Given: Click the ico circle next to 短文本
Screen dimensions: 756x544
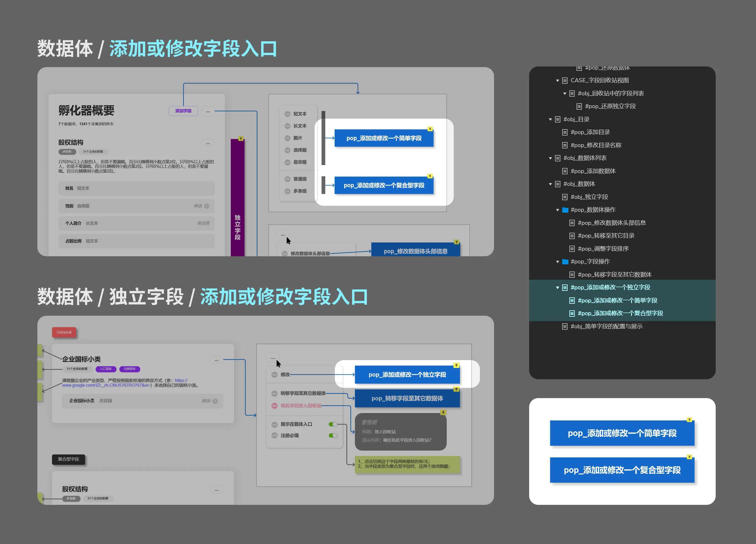Looking at the screenshot, I should coord(287,114).
